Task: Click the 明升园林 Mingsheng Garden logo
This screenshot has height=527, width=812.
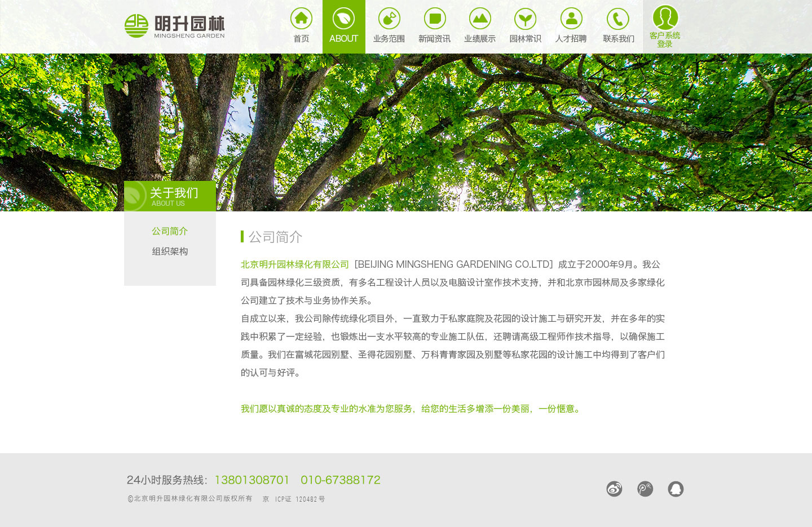Action: click(x=175, y=26)
